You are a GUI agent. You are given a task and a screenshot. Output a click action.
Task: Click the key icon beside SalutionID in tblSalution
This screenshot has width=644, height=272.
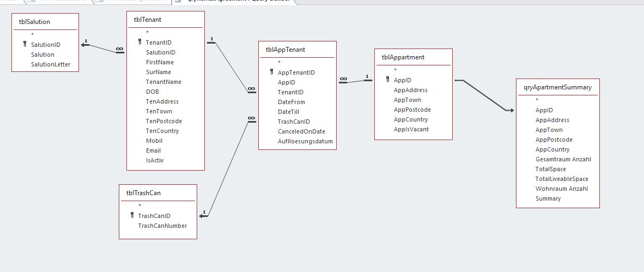click(x=25, y=44)
